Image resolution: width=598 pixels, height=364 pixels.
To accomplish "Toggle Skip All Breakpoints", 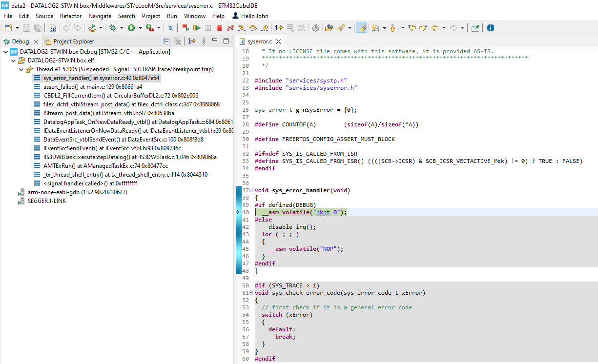I will pos(170,27).
